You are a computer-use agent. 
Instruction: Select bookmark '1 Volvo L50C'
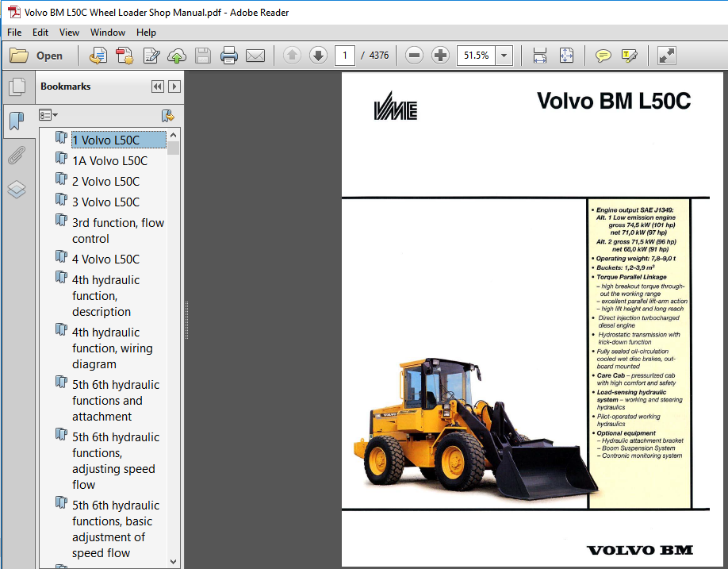point(119,140)
